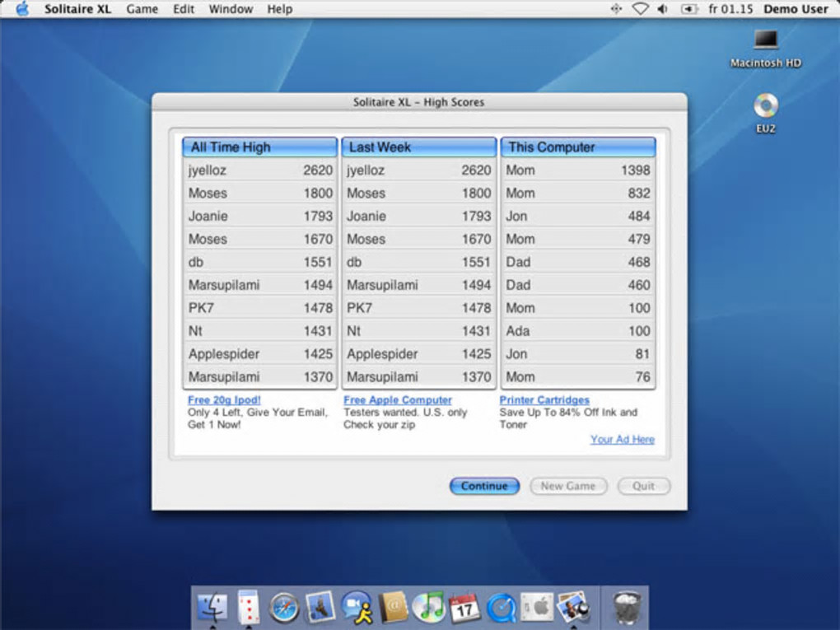Select Marsupilami 1494 in All Time High
Image resolution: width=840 pixels, height=630 pixels.
[x=259, y=285]
